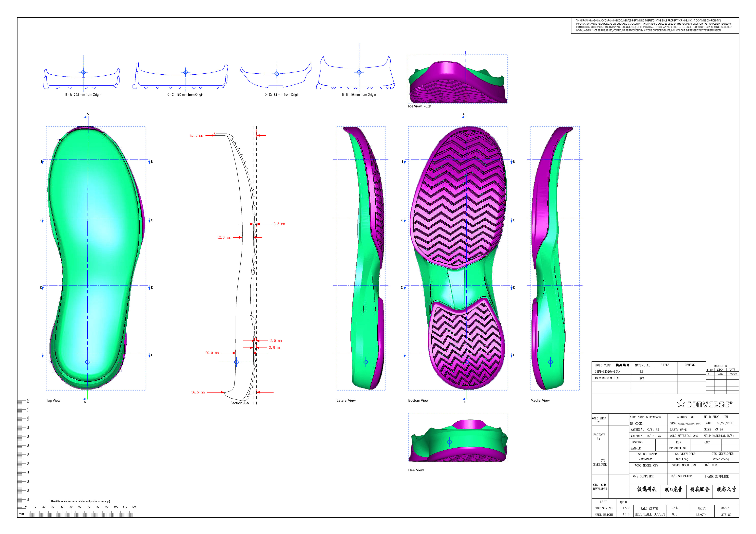Click origin crosshair in Lateral View heel
This screenshot has height=534, width=756.
click(x=366, y=362)
